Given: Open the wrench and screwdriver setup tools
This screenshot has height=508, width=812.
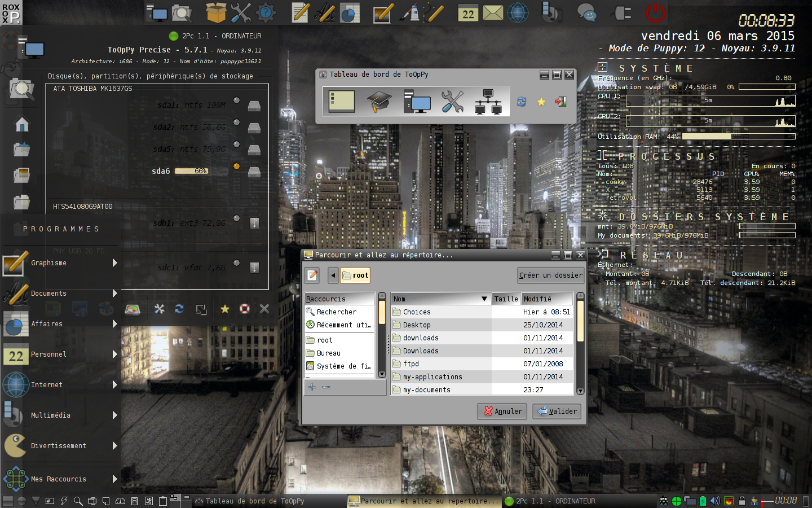Looking at the screenshot, I should click(x=241, y=12).
